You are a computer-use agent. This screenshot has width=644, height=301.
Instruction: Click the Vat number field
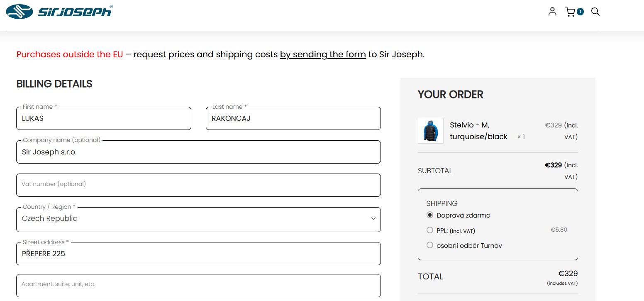click(198, 185)
